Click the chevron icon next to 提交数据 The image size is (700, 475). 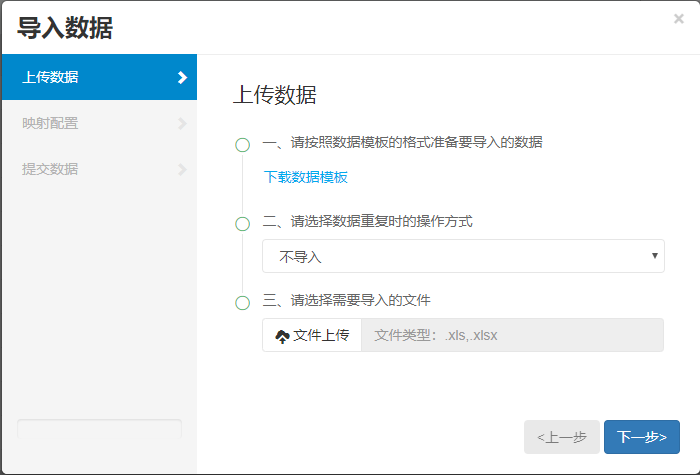click(x=182, y=170)
